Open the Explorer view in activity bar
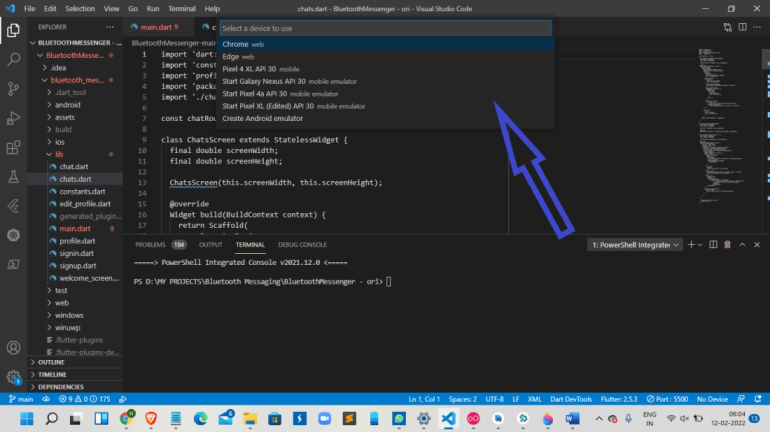 (x=13, y=30)
